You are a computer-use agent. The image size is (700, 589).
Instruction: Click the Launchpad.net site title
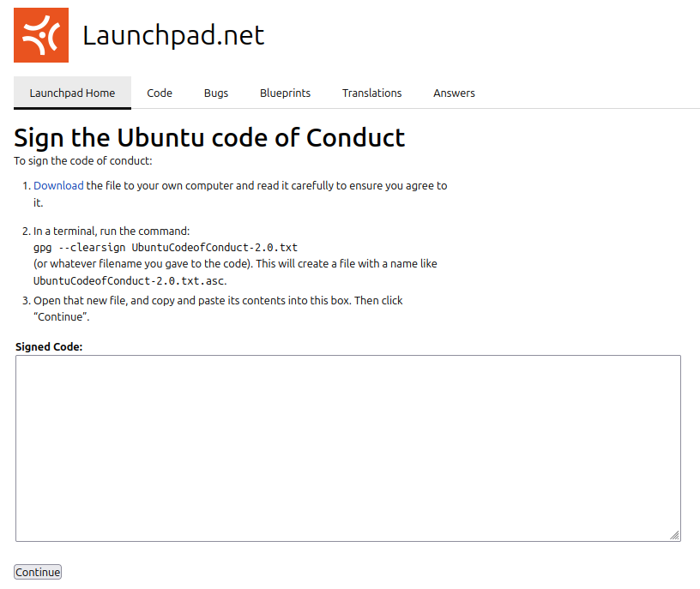click(x=173, y=35)
